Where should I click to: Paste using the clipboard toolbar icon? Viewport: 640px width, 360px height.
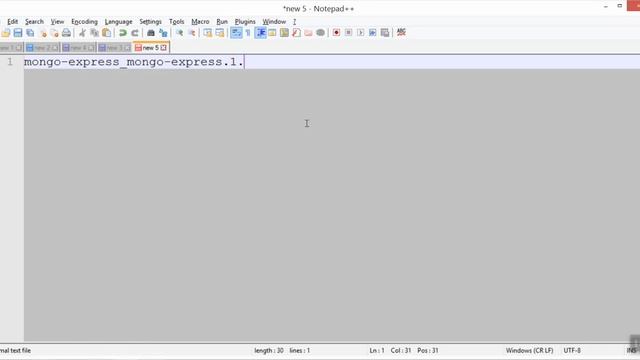(x=106, y=33)
